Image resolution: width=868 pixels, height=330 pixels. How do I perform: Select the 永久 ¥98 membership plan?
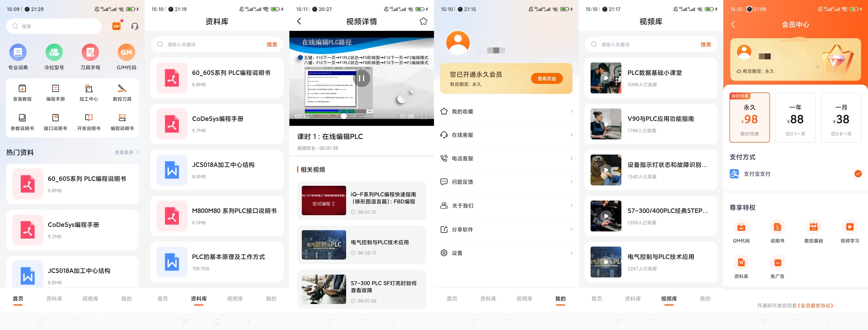749,117
